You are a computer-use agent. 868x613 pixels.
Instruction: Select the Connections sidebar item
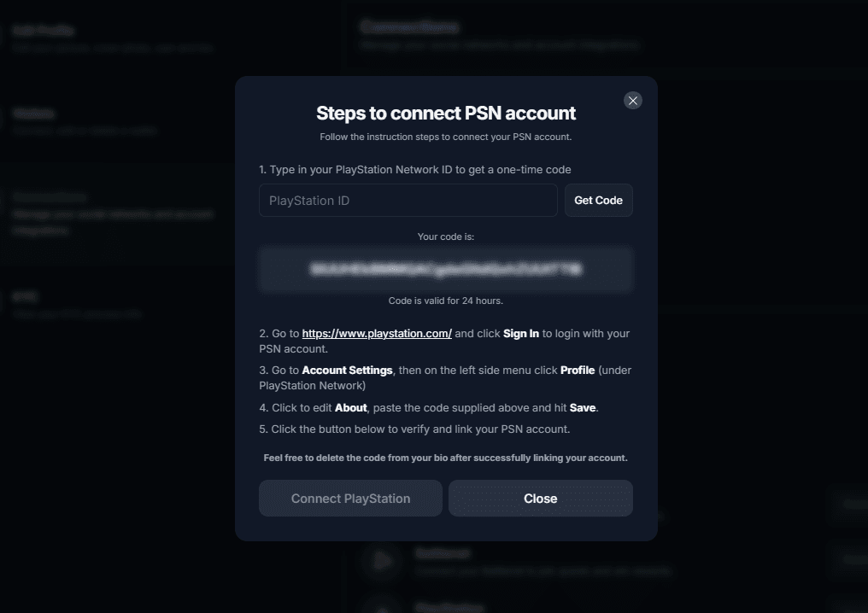pos(51,198)
